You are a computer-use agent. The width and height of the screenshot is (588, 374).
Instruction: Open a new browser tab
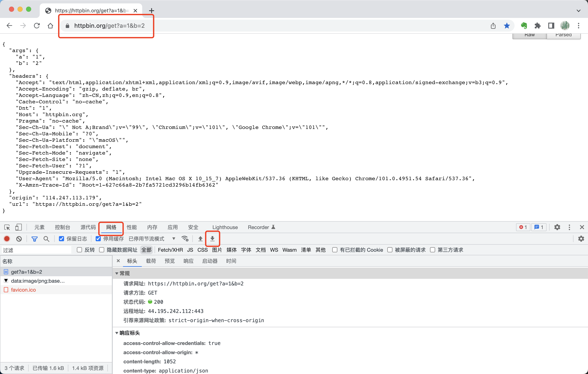pyautogui.click(x=152, y=10)
